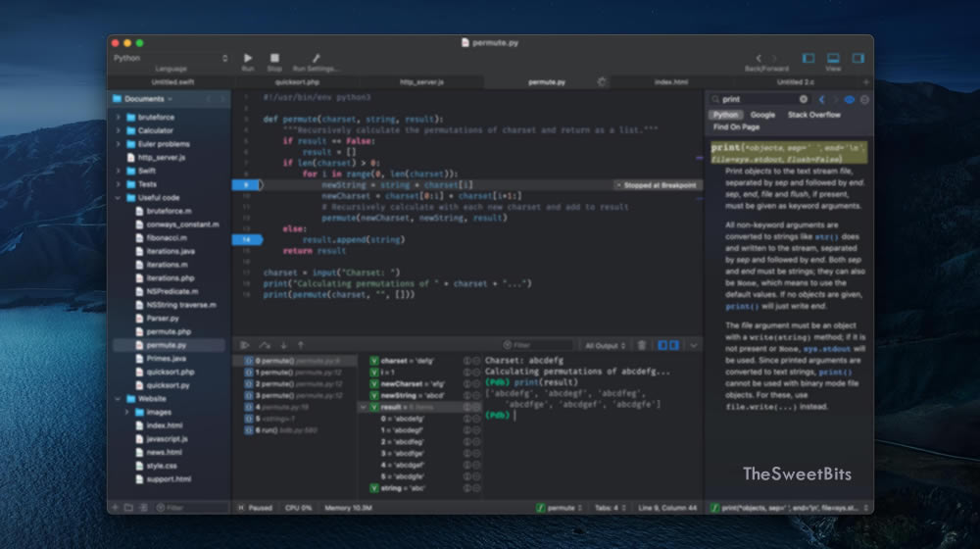The width and height of the screenshot is (980, 549).
Task: Switch to the Untitled.swift tab
Action: (171, 82)
